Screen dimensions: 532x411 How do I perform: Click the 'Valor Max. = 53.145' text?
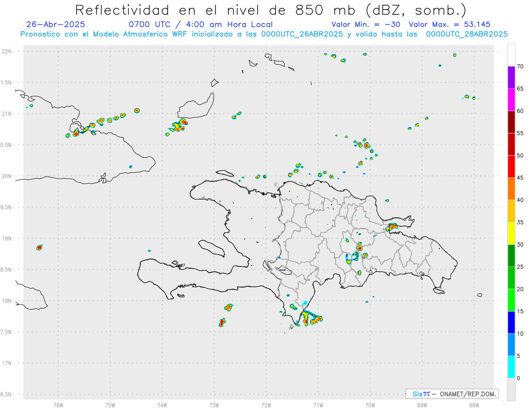point(450,24)
